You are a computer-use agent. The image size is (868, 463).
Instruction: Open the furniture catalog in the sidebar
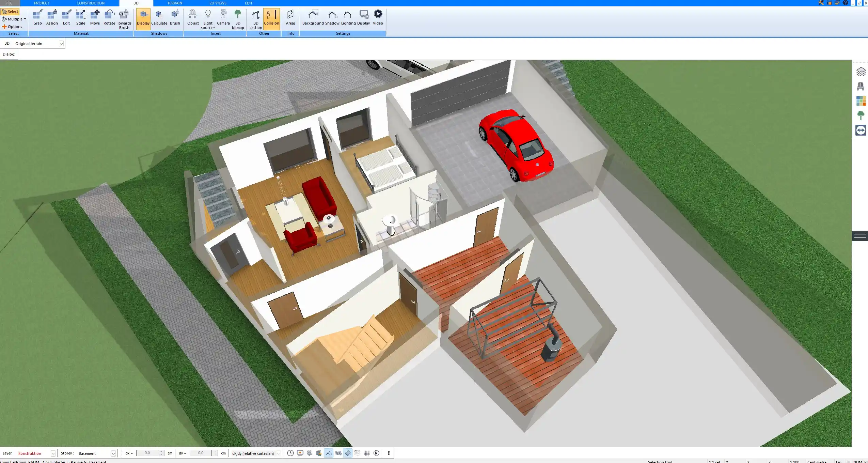click(861, 86)
